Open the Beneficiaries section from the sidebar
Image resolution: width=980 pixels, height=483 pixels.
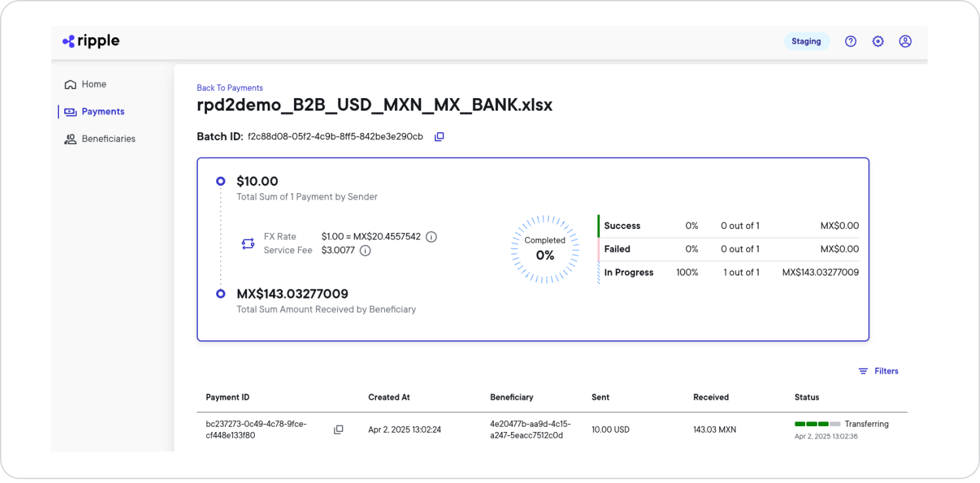[108, 138]
